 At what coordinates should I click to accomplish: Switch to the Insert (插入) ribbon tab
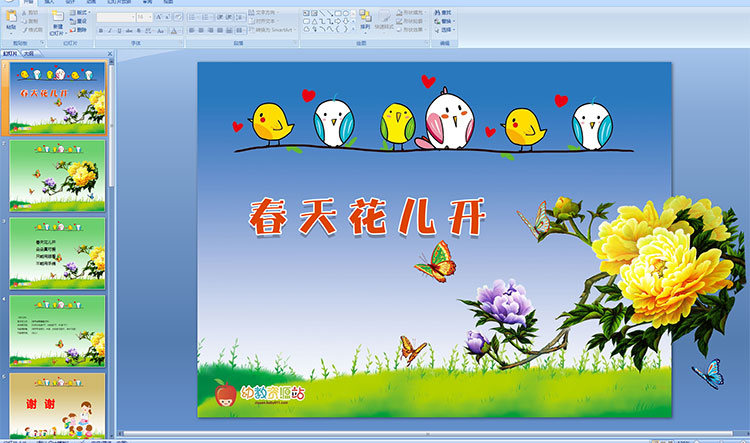click(48, 3)
